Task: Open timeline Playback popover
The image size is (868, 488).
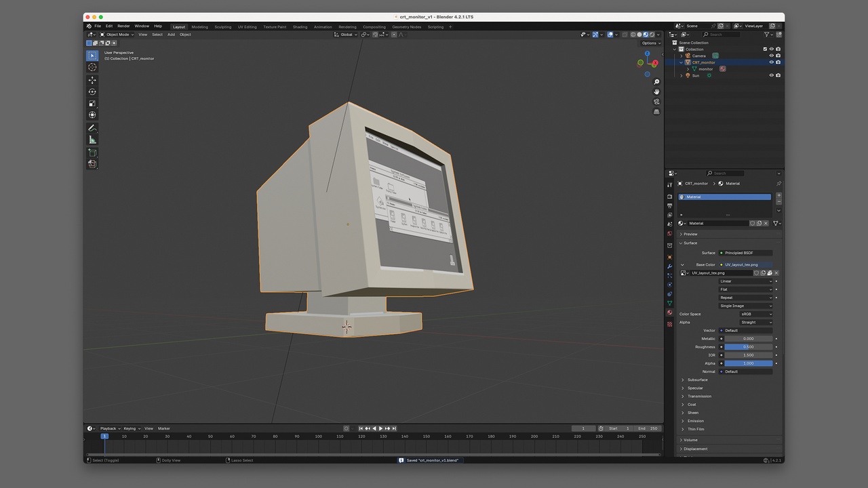Action: 110,428
